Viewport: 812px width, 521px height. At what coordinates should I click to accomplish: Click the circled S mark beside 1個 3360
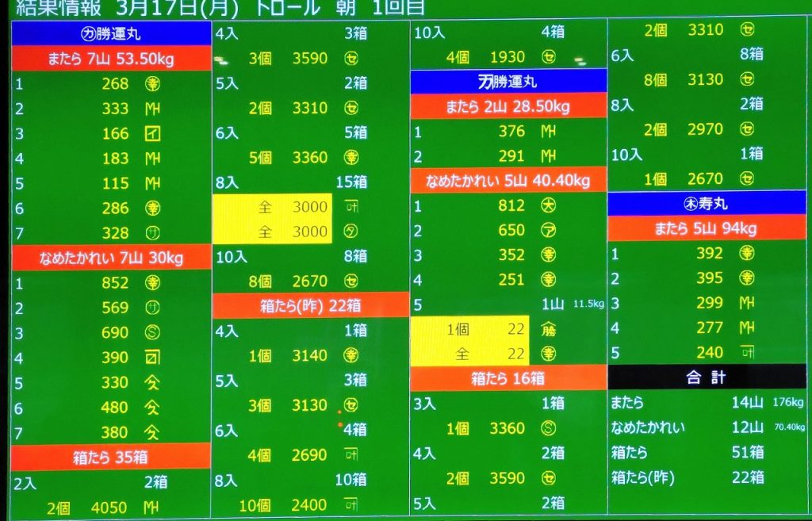pyautogui.click(x=549, y=429)
